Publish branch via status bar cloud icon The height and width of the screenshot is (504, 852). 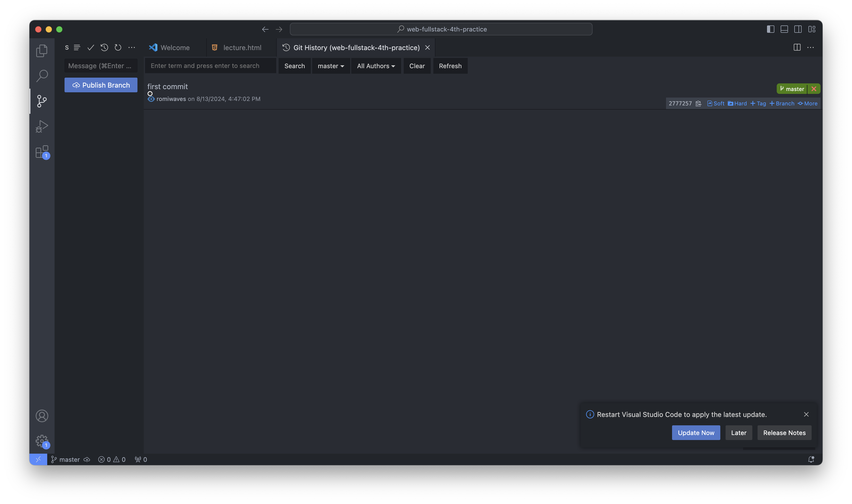[87, 459]
